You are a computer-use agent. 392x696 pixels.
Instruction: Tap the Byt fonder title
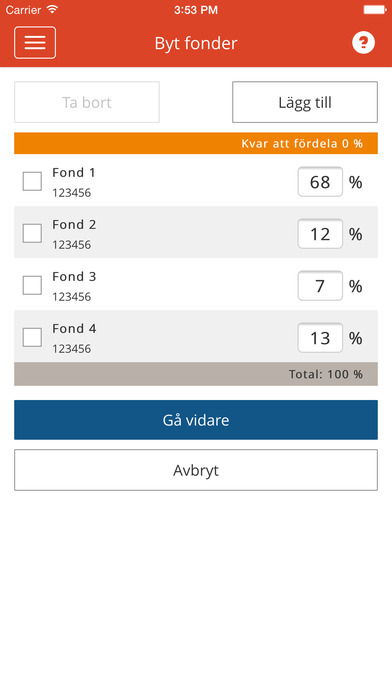(x=196, y=43)
